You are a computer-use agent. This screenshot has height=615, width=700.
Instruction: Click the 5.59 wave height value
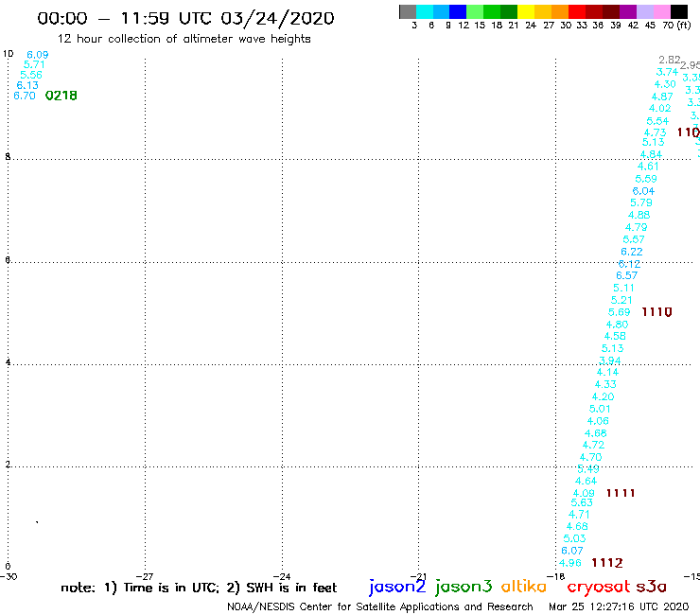point(646,179)
